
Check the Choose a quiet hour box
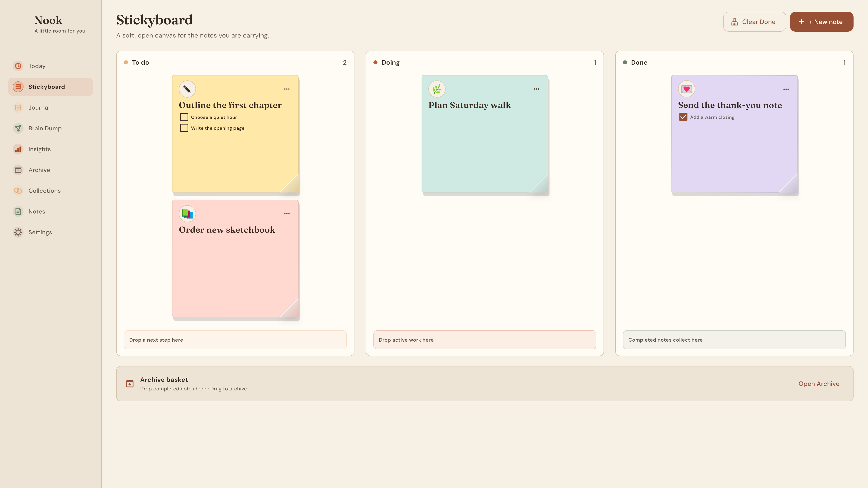point(184,117)
